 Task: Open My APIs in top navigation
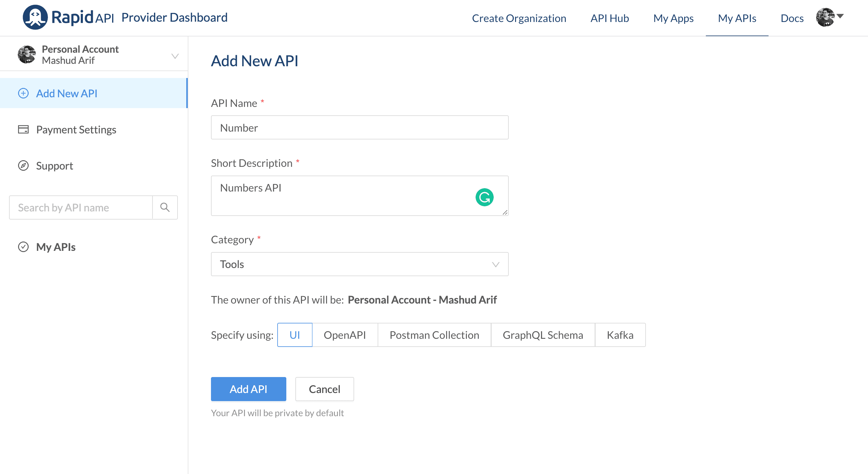click(737, 18)
